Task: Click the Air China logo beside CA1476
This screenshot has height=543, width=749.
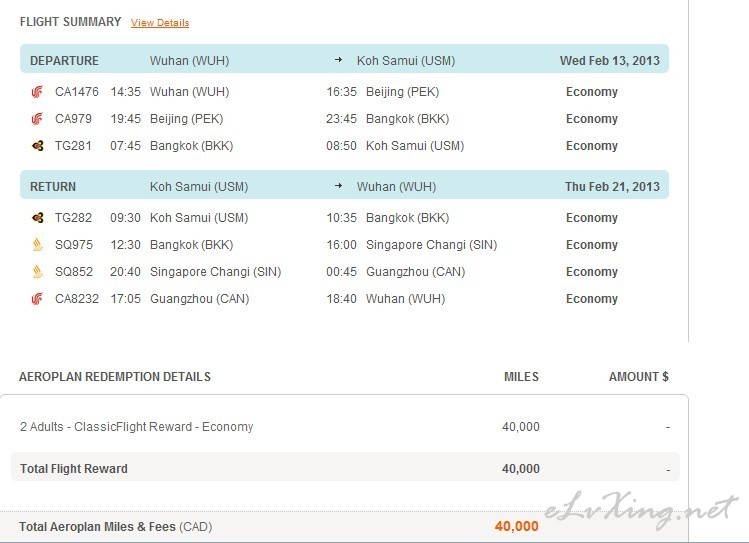Action: click(37, 92)
